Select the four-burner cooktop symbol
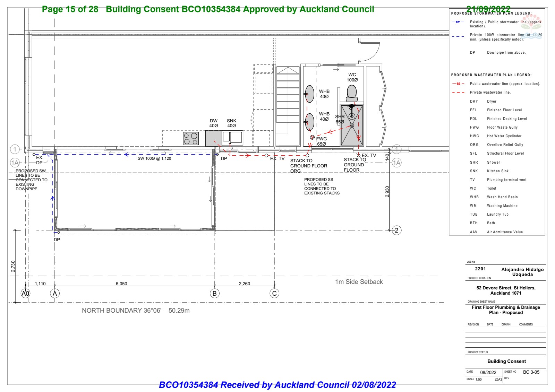The width and height of the screenshot is (555, 392). (191, 139)
